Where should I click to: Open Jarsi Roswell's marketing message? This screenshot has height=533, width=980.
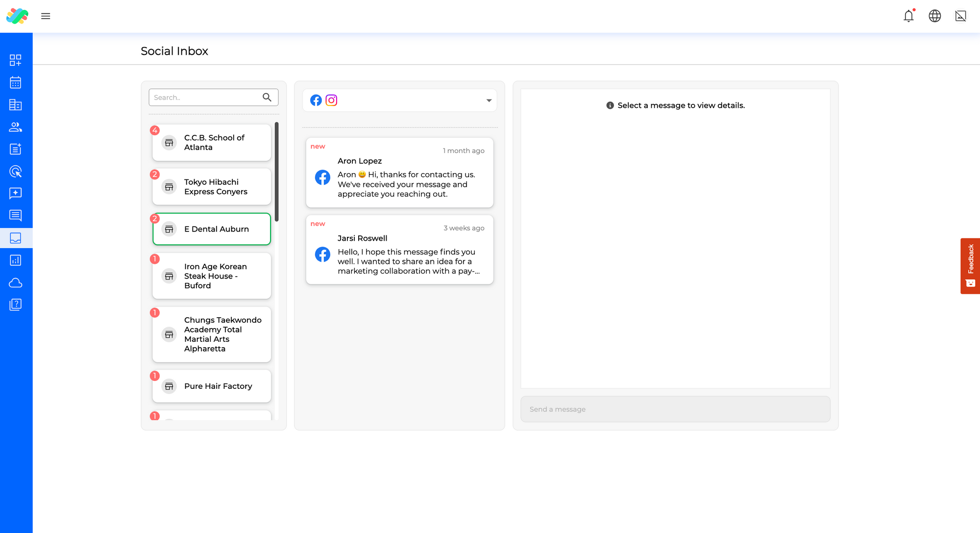[399, 250]
